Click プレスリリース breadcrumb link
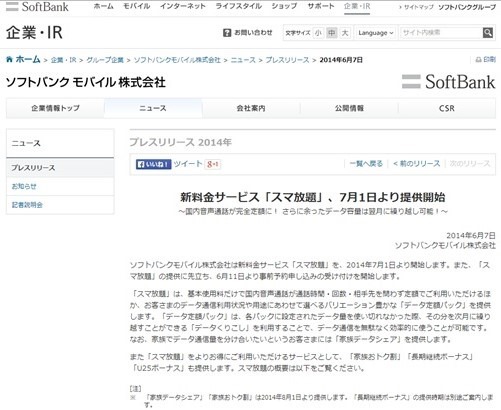The image size is (501, 410). 287,60
